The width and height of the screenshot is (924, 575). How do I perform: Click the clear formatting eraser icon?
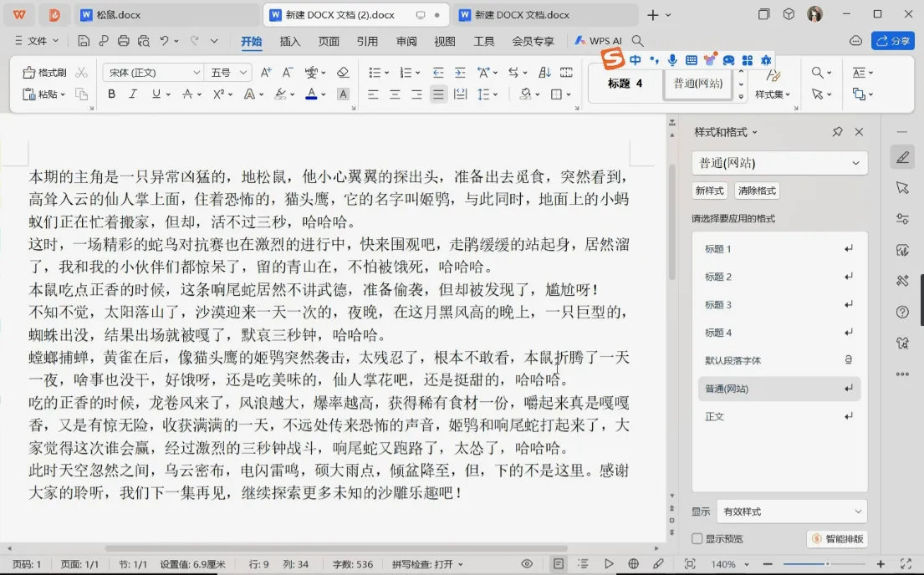pyautogui.click(x=343, y=73)
